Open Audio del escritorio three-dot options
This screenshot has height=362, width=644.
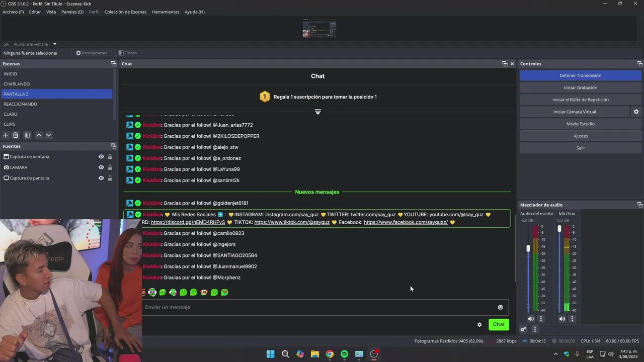click(x=541, y=319)
